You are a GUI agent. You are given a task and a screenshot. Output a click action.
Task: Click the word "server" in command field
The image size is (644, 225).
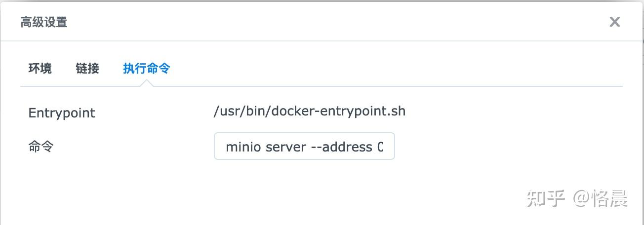pos(286,147)
